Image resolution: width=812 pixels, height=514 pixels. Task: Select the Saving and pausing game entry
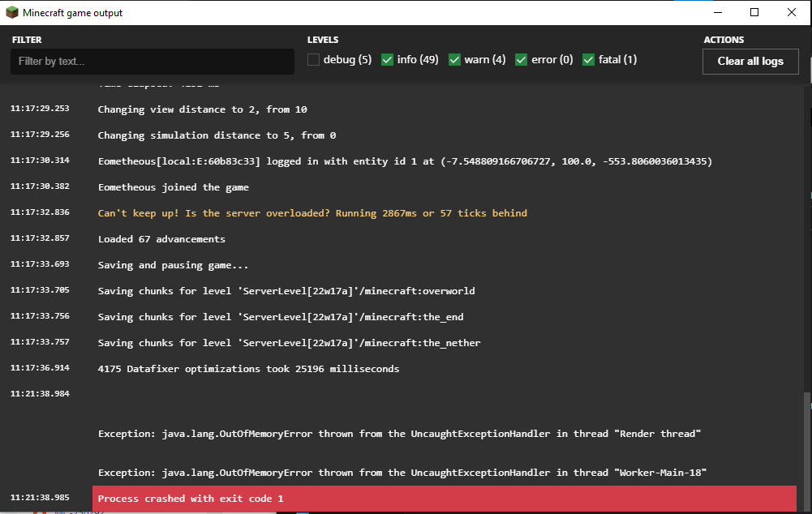tap(174, 265)
